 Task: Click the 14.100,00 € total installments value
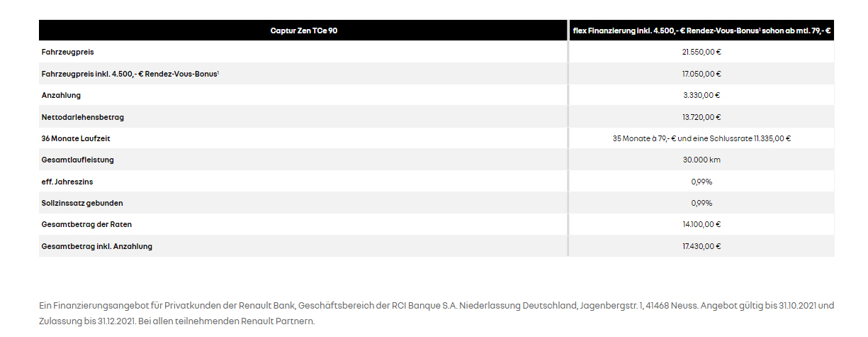point(701,224)
